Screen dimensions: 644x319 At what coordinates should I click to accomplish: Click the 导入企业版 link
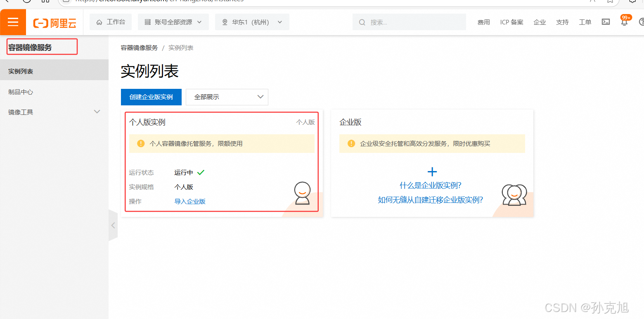click(190, 201)
